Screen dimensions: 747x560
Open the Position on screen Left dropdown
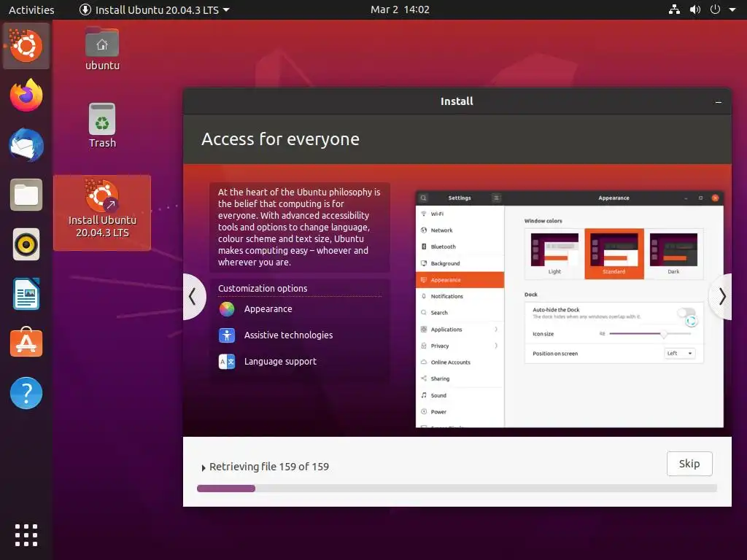[x=679, y=354]
